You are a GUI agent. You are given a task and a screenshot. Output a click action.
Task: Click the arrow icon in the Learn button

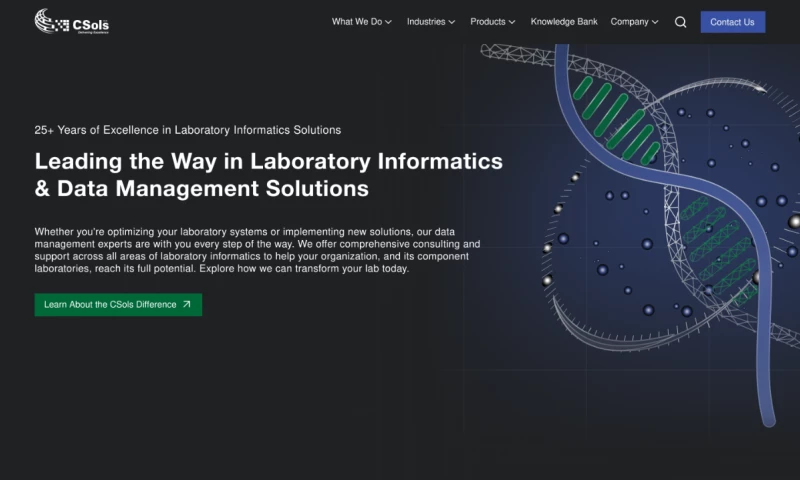point(187,305)
